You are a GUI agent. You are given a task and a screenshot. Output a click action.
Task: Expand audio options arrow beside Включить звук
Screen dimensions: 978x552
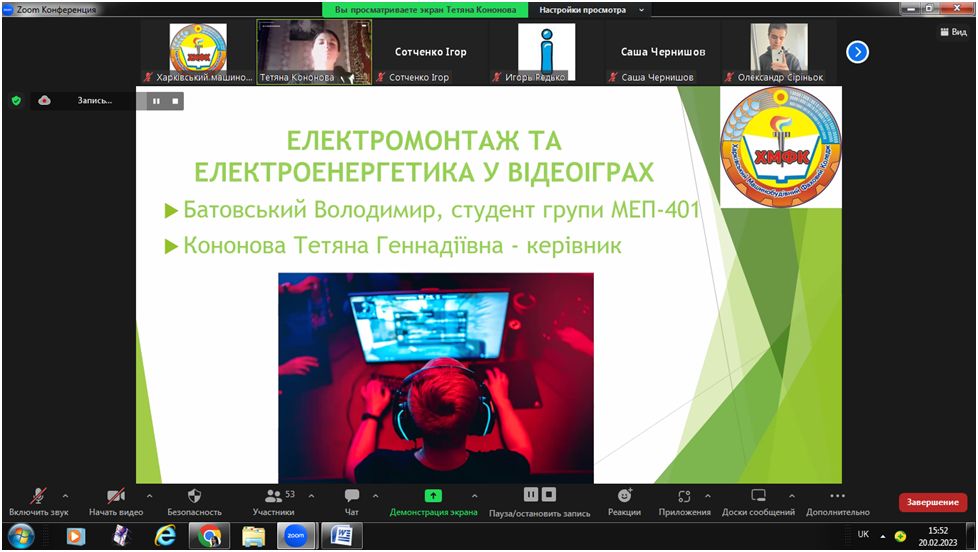click(x=65, y=496)
